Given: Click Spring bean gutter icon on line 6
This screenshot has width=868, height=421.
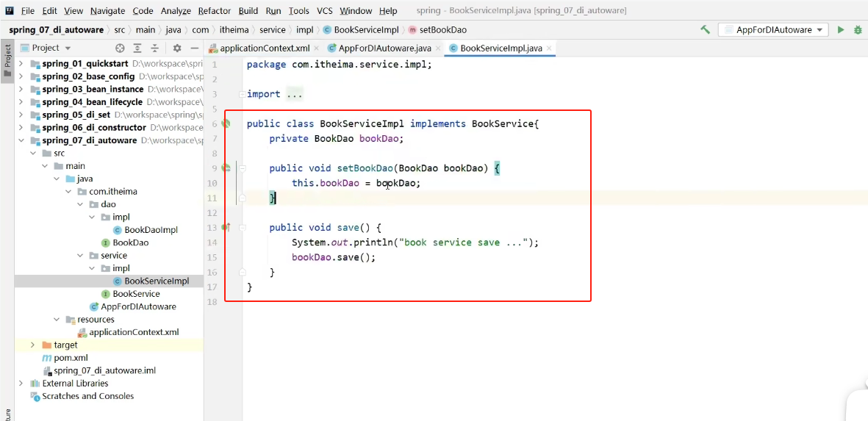Looking at the screenshot, I should point(226,123).
